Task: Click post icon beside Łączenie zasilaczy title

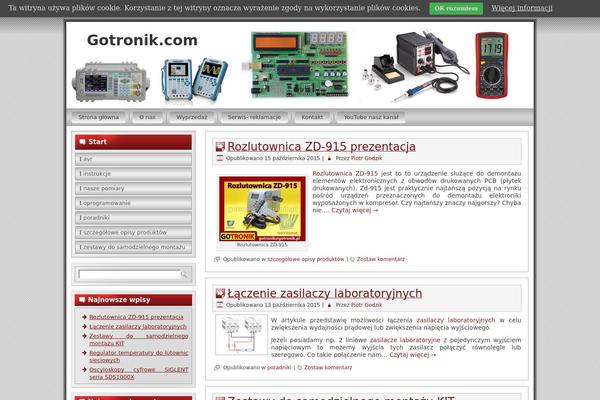Action: 220,293
